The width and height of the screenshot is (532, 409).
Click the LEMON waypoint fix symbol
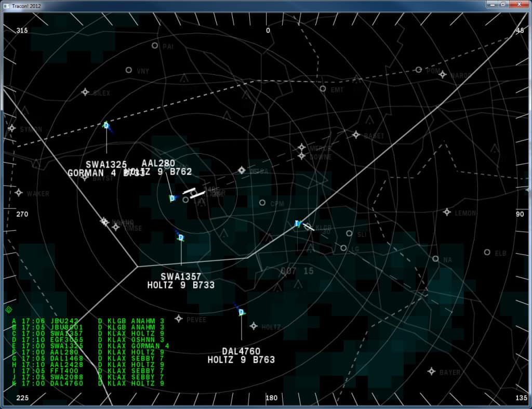(447, 212)
